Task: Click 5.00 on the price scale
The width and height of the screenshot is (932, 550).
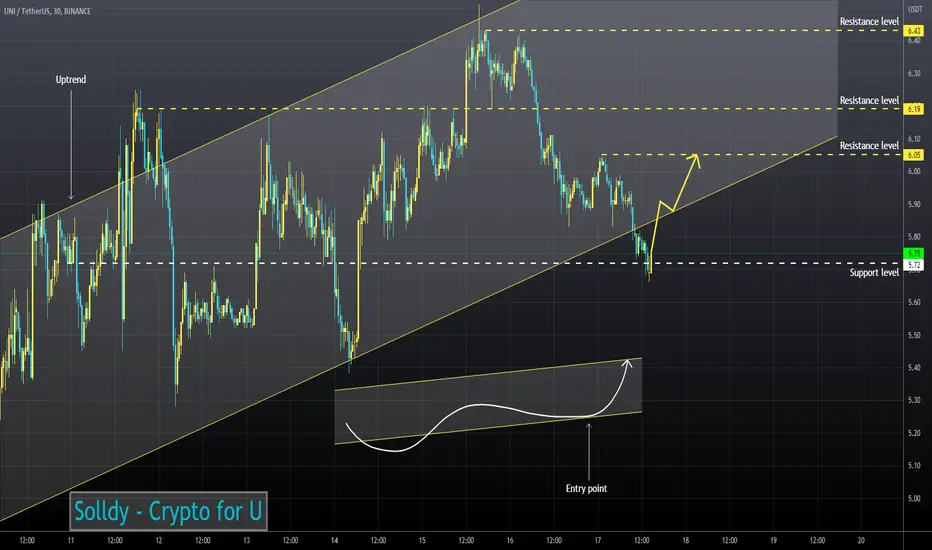Action: [914, 498]
